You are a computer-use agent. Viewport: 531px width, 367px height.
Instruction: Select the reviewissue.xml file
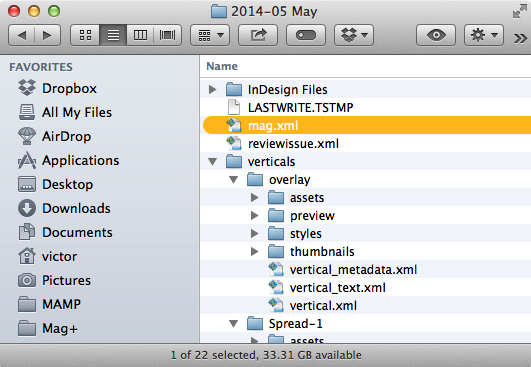click(x=366, y=144)
